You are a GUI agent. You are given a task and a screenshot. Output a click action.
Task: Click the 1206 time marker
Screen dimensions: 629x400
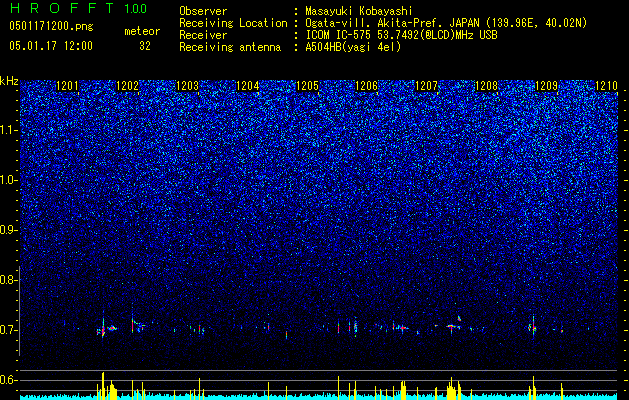point(367,86)
